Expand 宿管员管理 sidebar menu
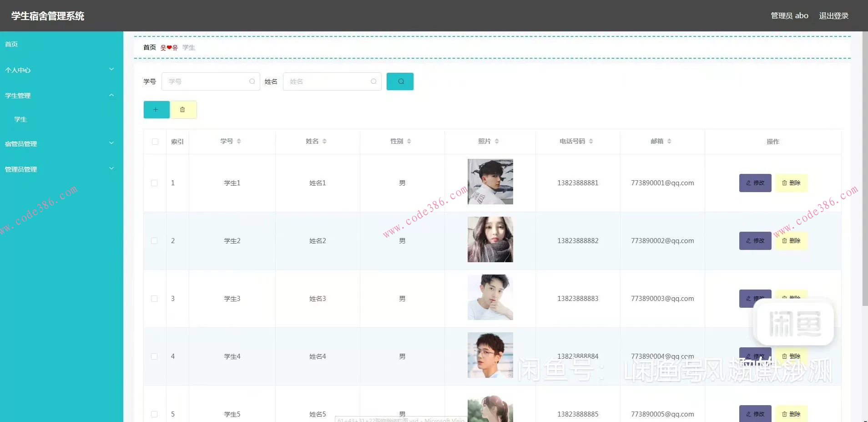868x422 pixels. 61,143
